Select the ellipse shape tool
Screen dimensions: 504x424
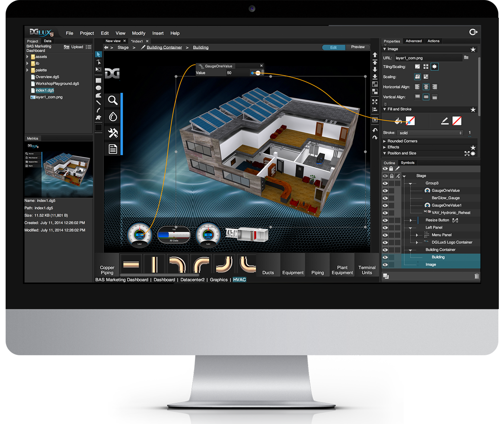(99, 88)
